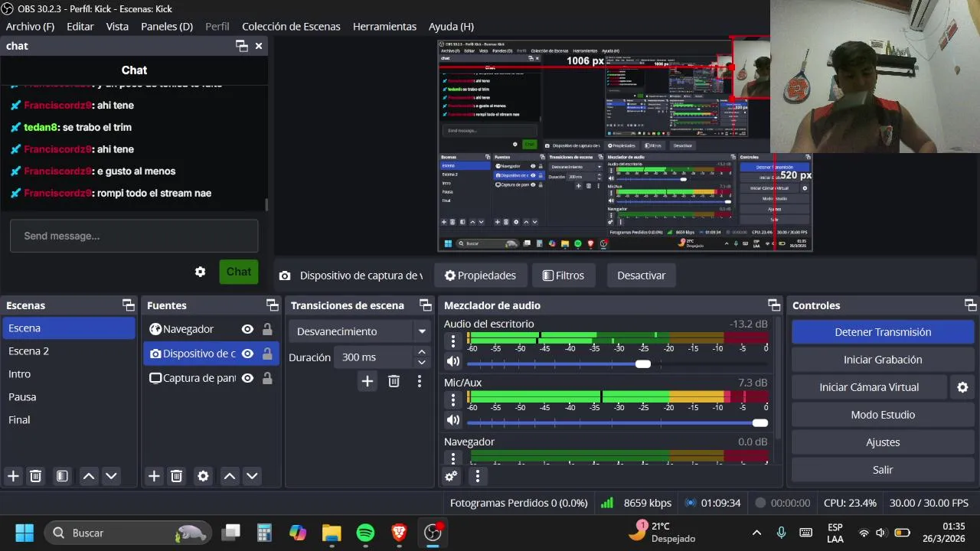The width and height of the screenshot is (980, 551).
Task: Remove selected source with trash icon
Action: (176, 476)
